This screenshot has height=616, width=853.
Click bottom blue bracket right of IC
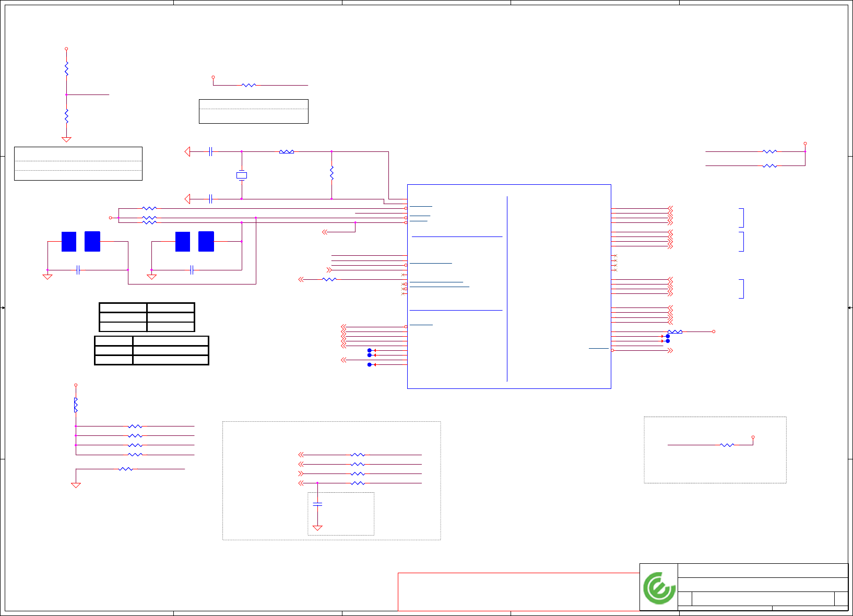click(741, 289)
